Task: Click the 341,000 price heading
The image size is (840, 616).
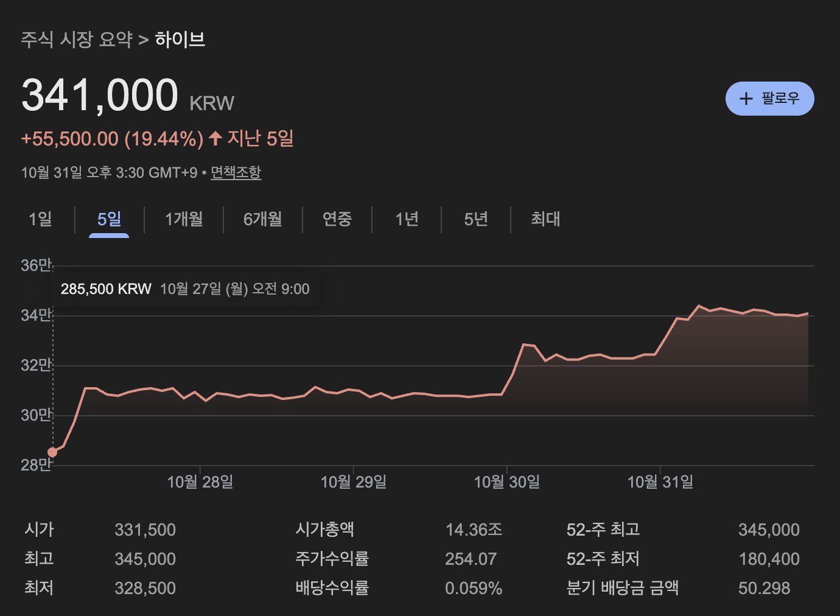Action: pos(100,96)
